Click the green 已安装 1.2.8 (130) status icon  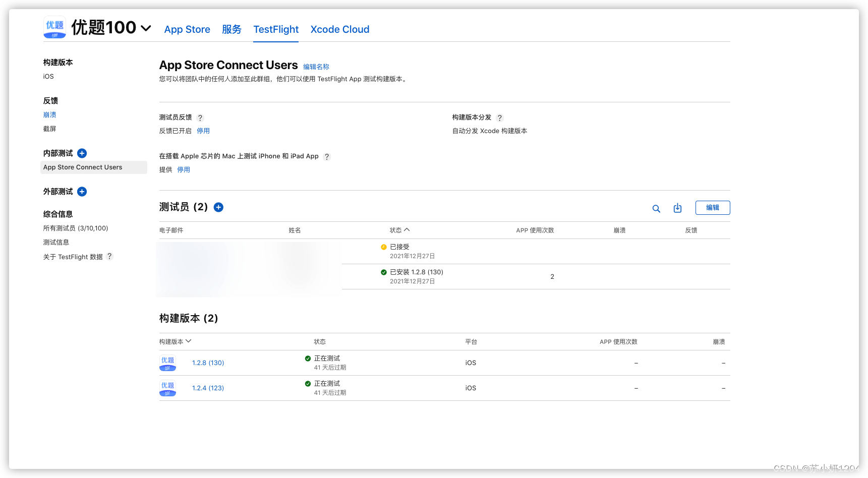(384, 272)
